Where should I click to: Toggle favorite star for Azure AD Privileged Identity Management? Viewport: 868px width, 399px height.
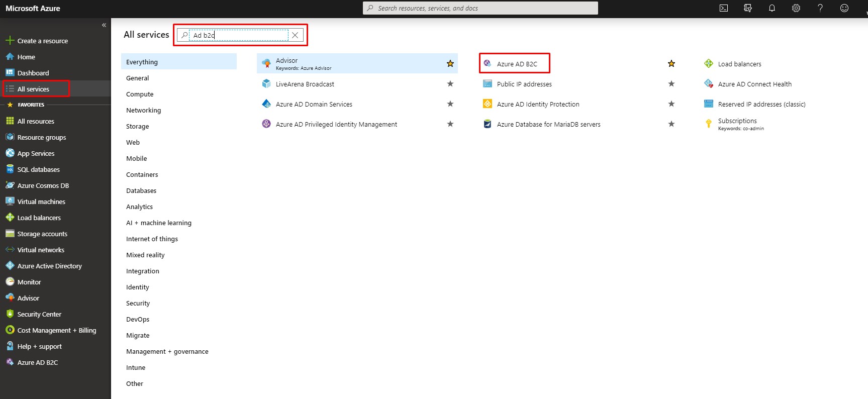(450, 124)
